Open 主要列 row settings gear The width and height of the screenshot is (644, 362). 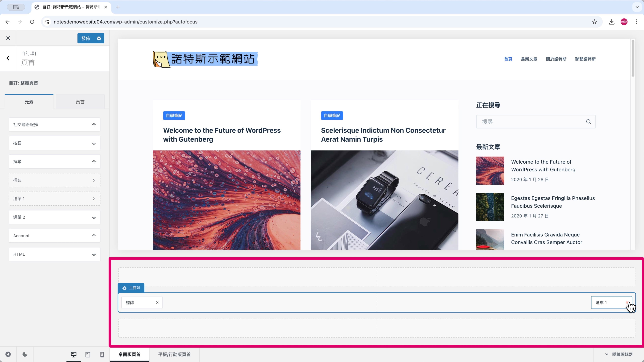124,288
